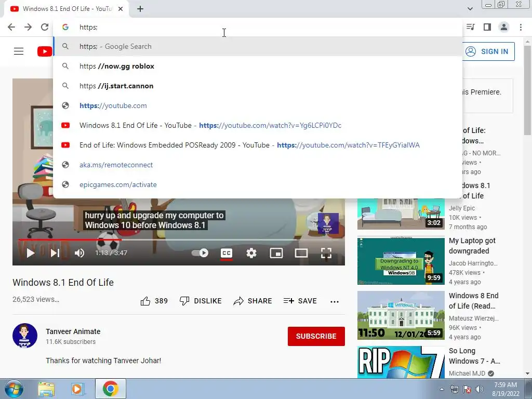
Task: Open the Tanveer Animate channel name link
Action: point(73,331)
